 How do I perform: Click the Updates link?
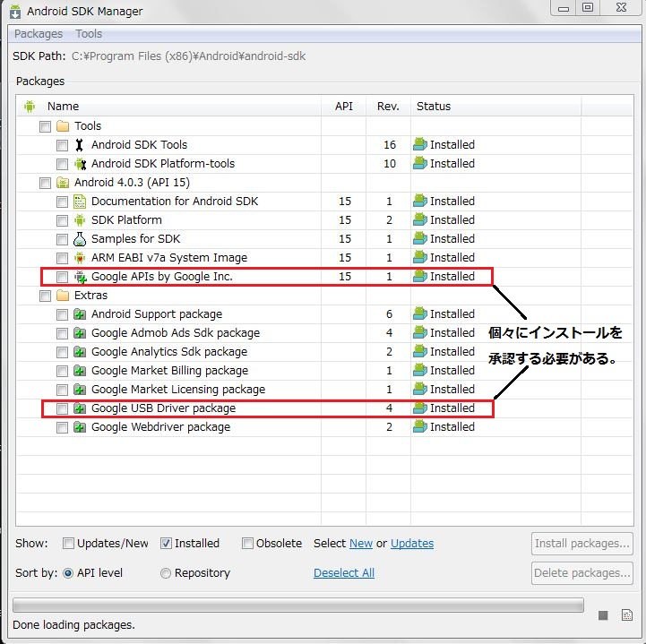click(412, 544)
